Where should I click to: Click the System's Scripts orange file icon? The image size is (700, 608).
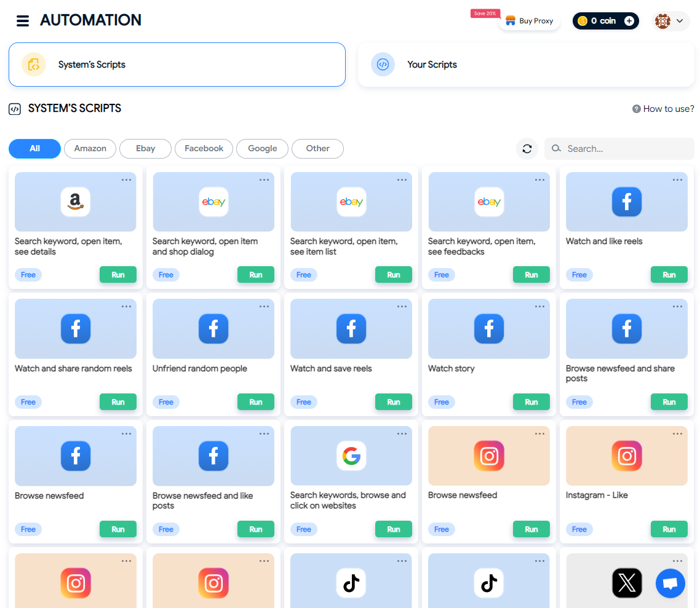click(34, 65)
